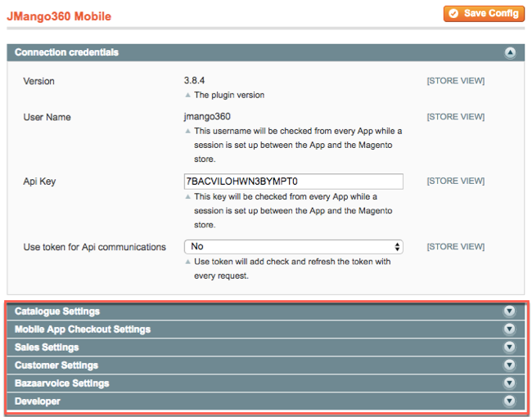
Task: Focus the Api Key input field
Action: click(x=294, y=182)
